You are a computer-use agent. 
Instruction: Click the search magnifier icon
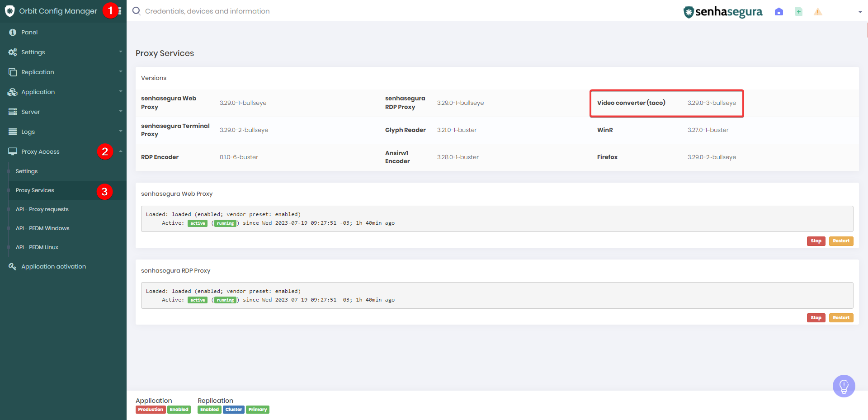136,11
